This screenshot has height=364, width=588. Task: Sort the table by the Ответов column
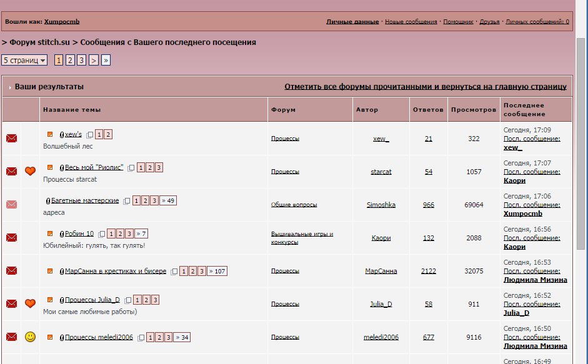pos(428,110)
